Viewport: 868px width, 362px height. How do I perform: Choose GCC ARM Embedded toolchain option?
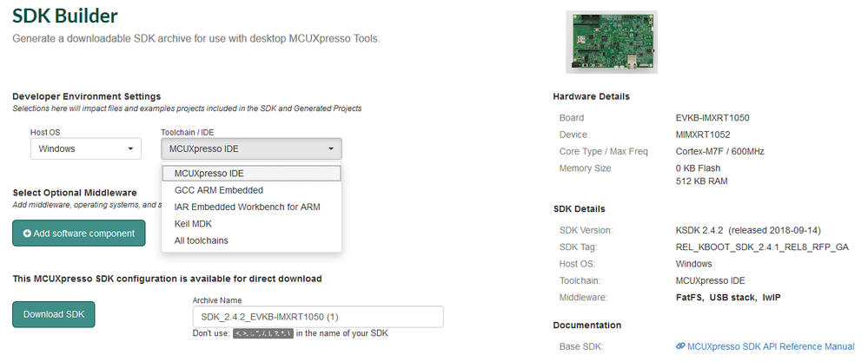[x=251, y=190]
